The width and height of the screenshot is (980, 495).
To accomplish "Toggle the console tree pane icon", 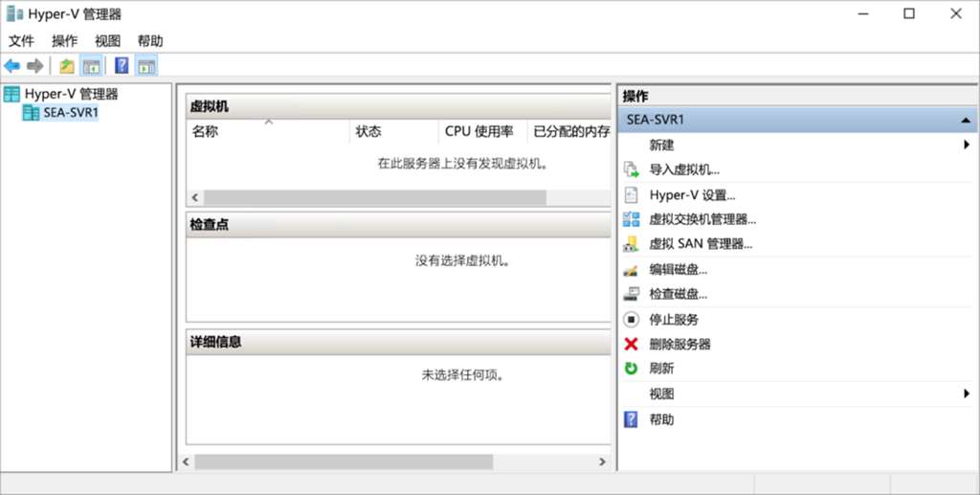I will pyautogui.click(x=91, y=66).
